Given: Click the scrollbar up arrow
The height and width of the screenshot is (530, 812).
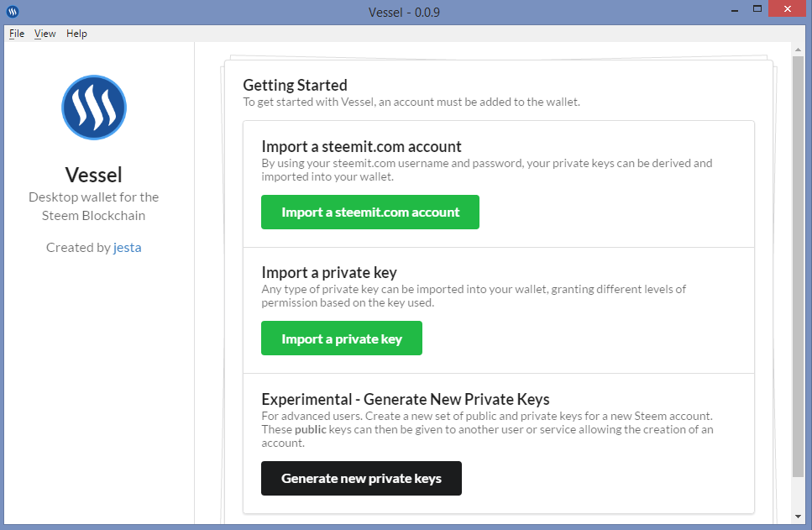Looking at the screenshot, I should coord(798,50).
